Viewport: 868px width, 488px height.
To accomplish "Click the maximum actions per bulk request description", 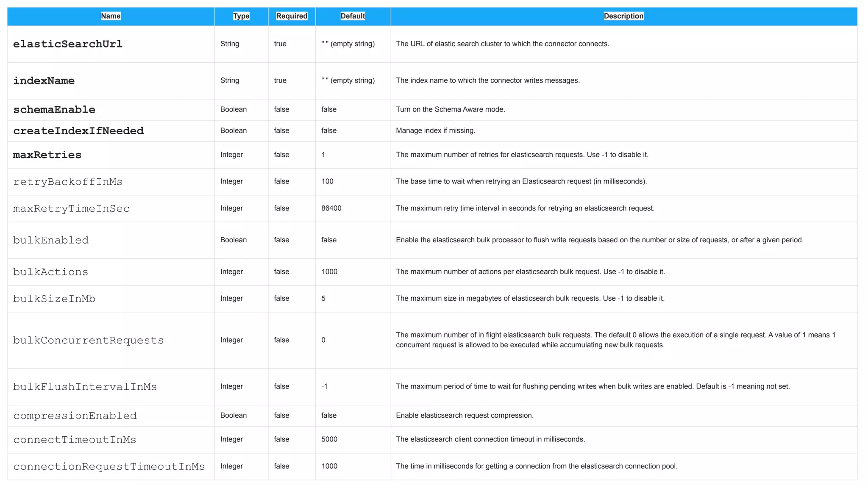I will [x=531, y=272].
